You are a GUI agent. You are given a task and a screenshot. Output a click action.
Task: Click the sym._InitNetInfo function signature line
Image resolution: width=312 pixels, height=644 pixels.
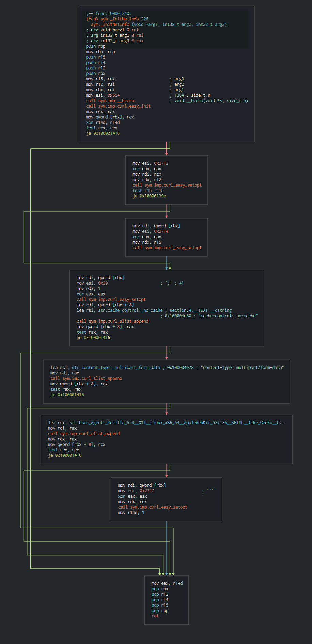point(160,25)
